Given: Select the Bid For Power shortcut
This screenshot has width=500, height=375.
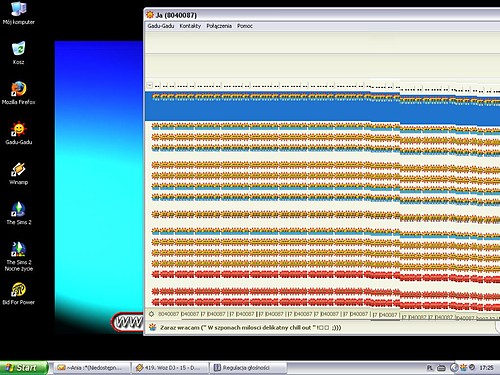Looking at the screenshot, I should [x=19, y=293].
